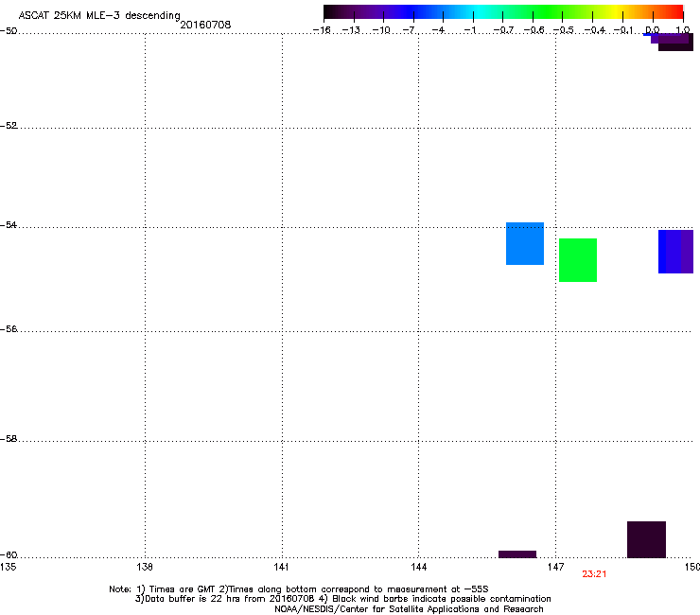The width and height of the screenshot is (700, 615).
Task: Click the color bar label -0.4
Action: click(x=595, y=30)
